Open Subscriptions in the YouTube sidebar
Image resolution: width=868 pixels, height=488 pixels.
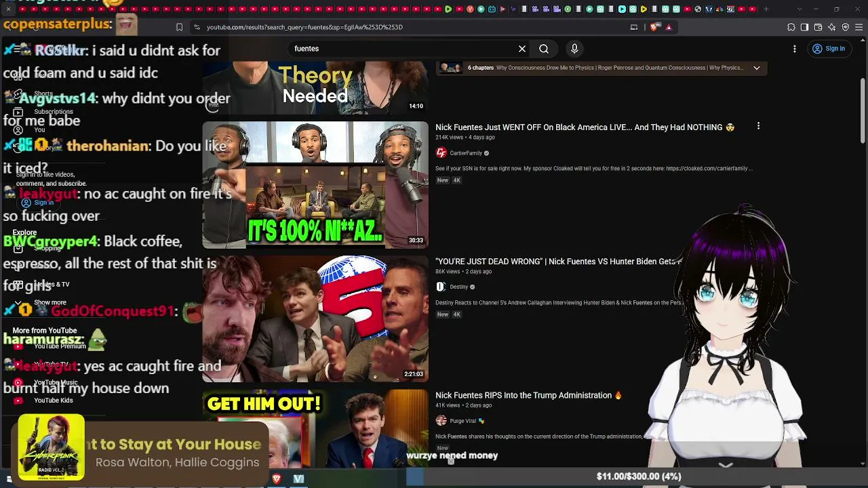click(x=54, y=112)
